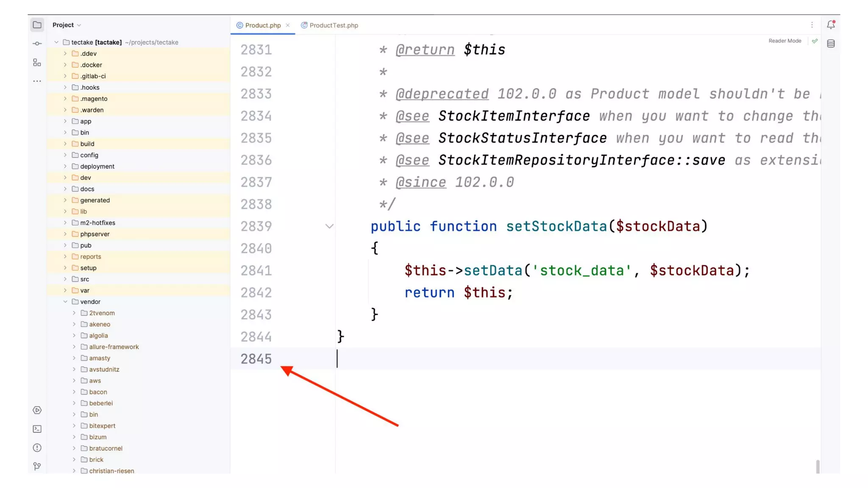Collapse the vendor folder
This screenshot has height=488, width=868.
[65, 302]
